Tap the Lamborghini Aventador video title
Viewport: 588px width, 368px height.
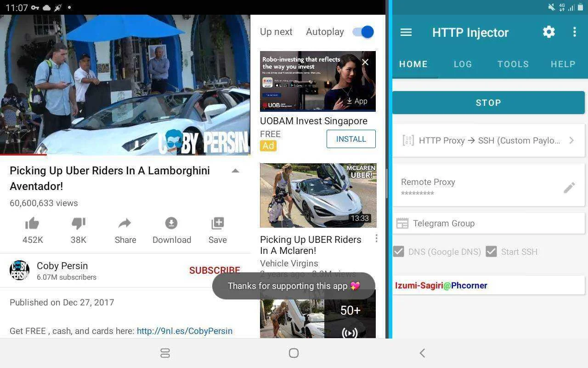[110, 178]
